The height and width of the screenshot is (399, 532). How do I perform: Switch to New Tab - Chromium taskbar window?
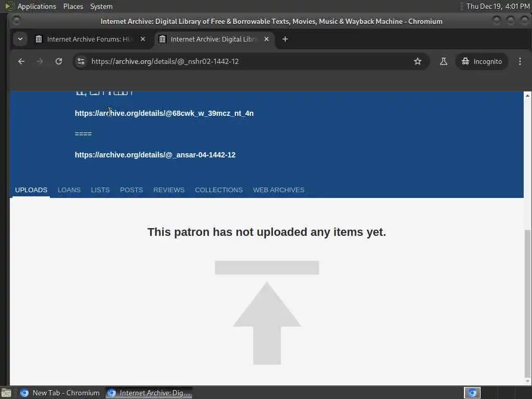(60, 393)
